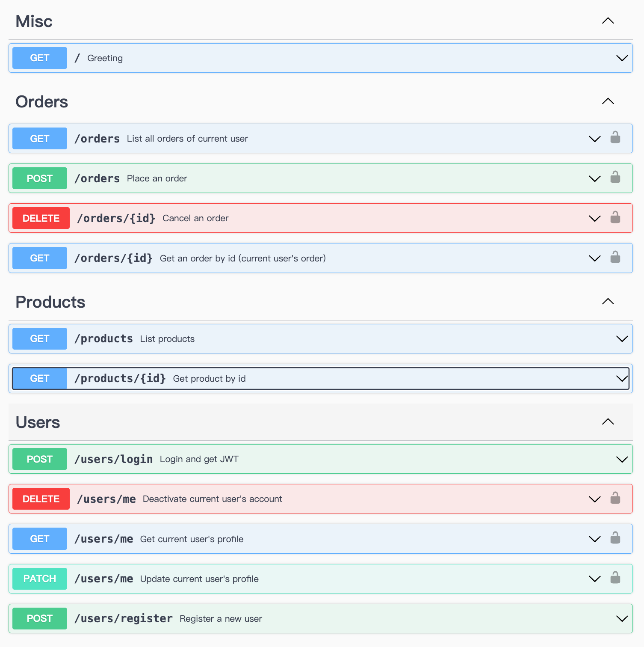Expand the Login and get JWT chevron
Viewport: 644px width, 647px height.
tap(622, 460)
